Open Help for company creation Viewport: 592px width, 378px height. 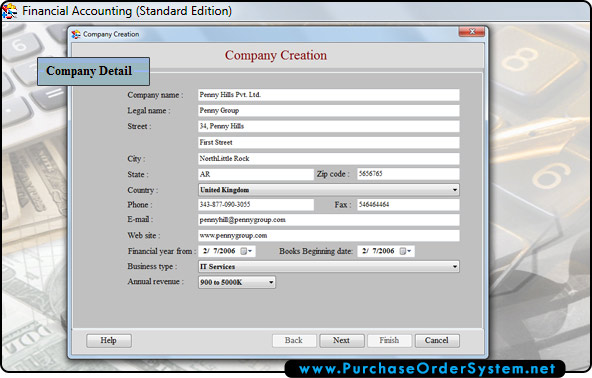point(109,341)
